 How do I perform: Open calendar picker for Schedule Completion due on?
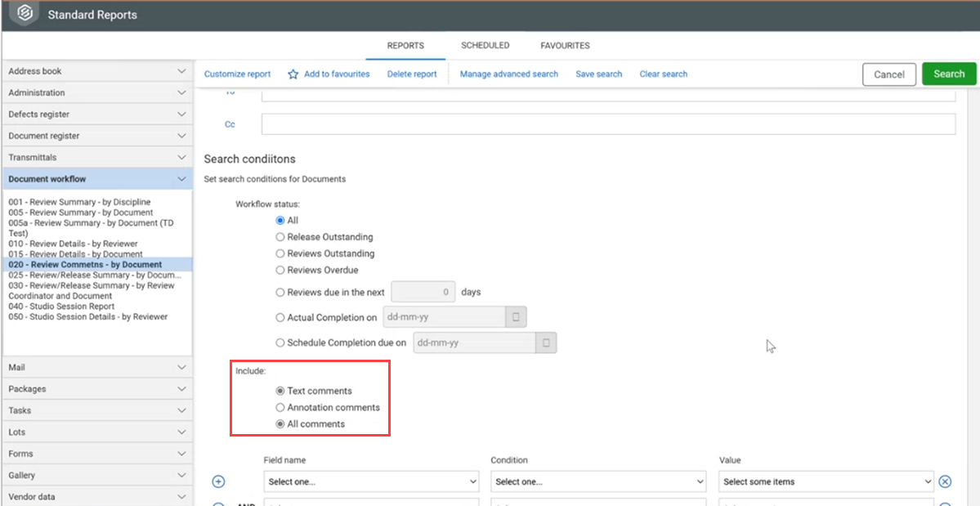[x=546, y=343]
